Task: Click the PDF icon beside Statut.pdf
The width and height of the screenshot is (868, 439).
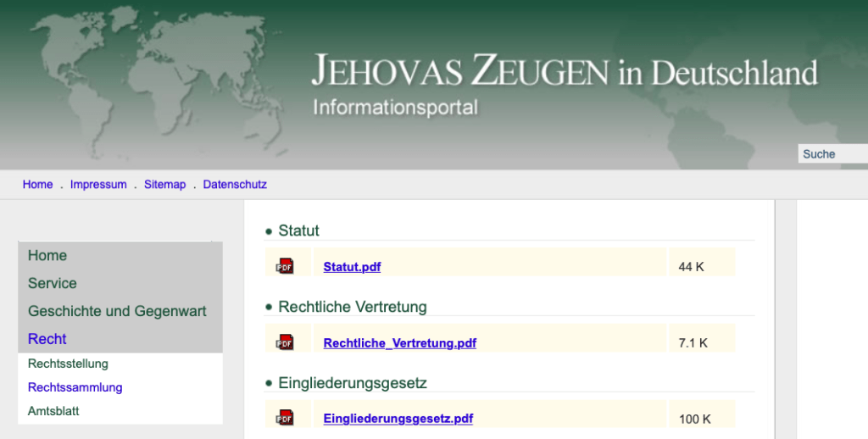Action: click(x=285, y=267)
